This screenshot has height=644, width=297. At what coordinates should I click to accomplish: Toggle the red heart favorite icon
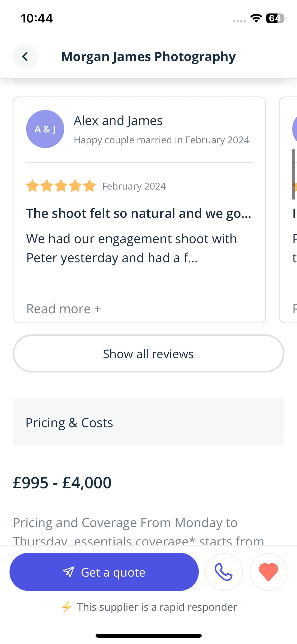tap(268, 572)
